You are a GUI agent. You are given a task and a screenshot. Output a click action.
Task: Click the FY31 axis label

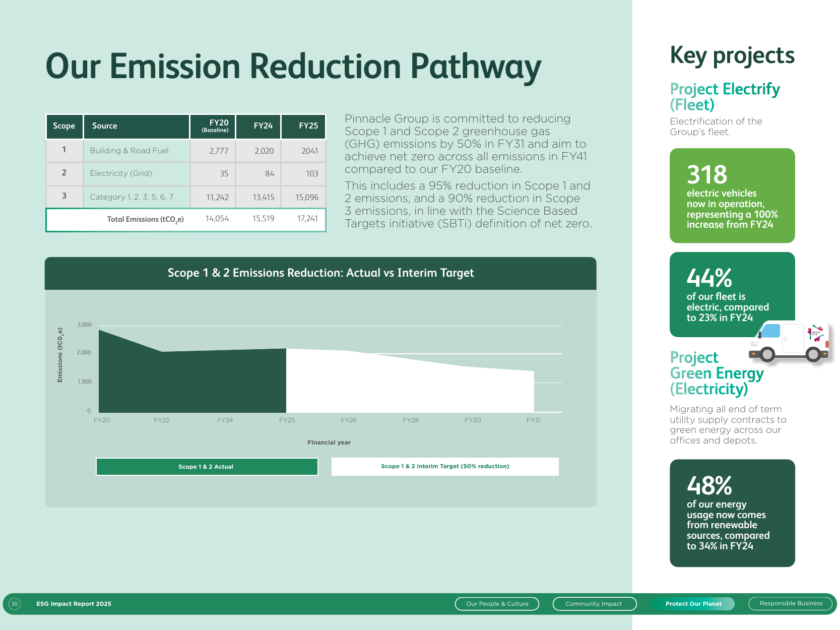[x=534, y=420]
